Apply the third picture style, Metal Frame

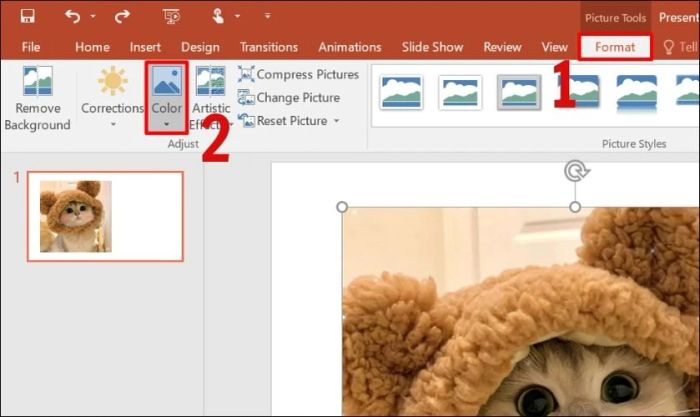click(519, 92)
